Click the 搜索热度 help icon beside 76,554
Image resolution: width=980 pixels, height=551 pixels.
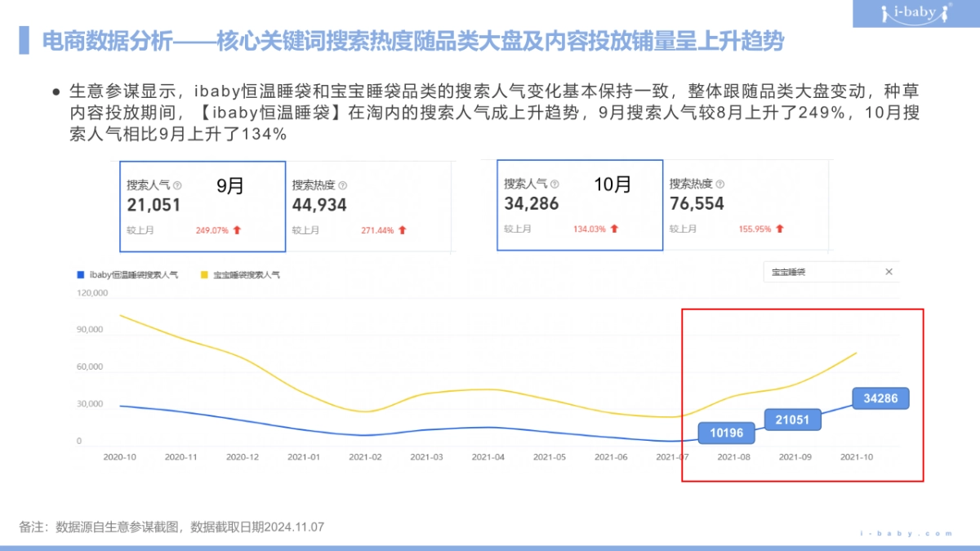click(719, 184)
